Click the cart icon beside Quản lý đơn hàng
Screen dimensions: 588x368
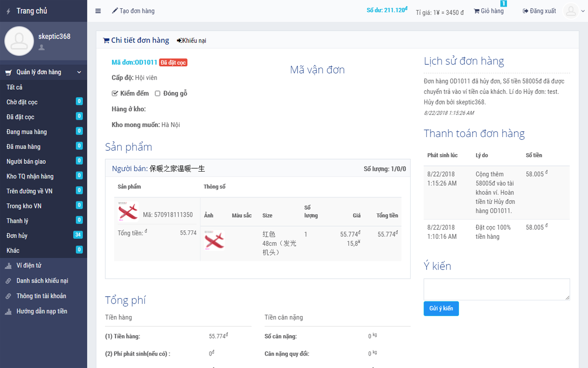[x=8, y=72]
